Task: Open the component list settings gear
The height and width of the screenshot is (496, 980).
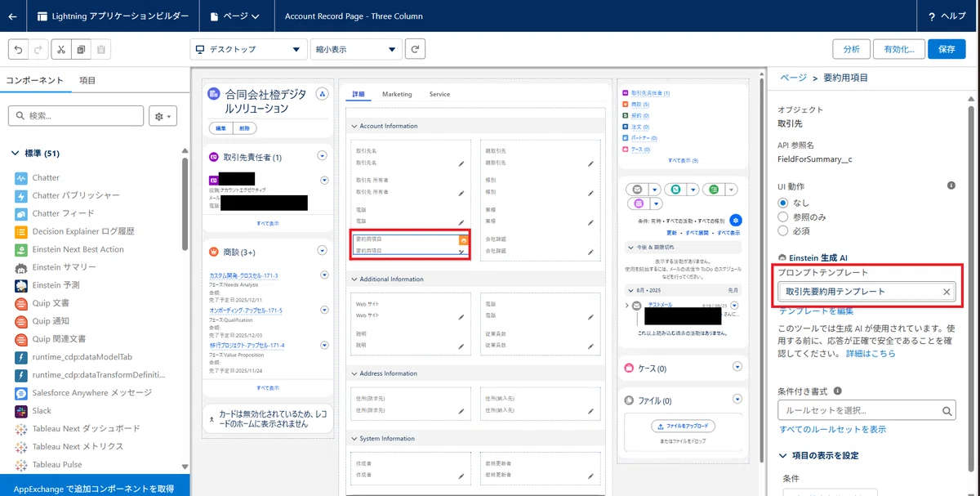Action: point(163,116)
